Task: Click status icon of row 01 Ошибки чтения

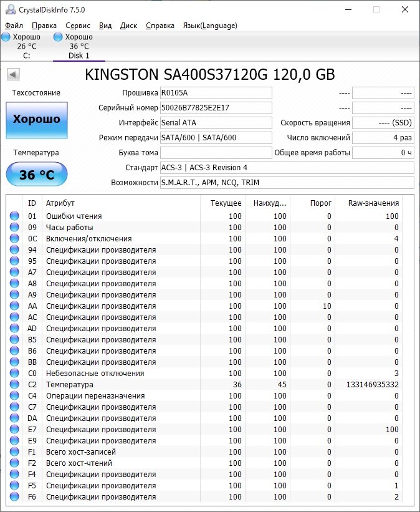Action: coord(14,216)
